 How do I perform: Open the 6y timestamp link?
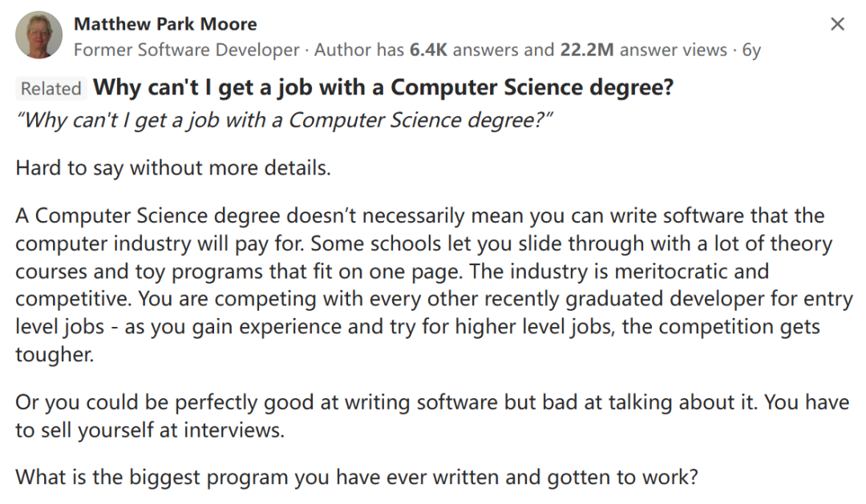tap(751, 50)
